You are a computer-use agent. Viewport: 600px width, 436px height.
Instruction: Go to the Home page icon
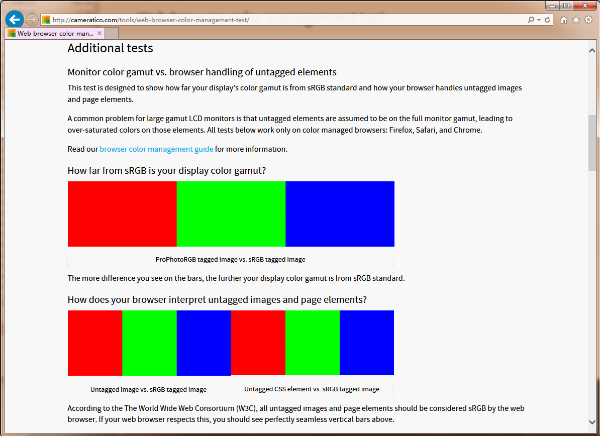coord(565,19)
